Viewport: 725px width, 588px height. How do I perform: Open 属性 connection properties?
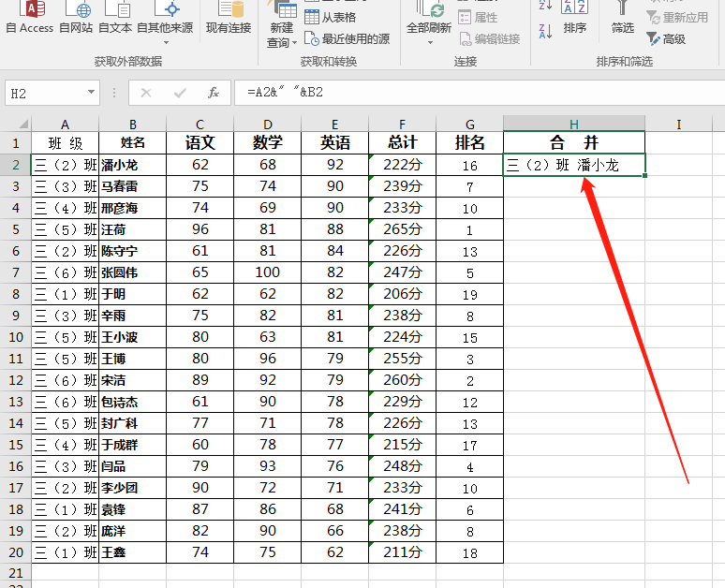(478, 18)
